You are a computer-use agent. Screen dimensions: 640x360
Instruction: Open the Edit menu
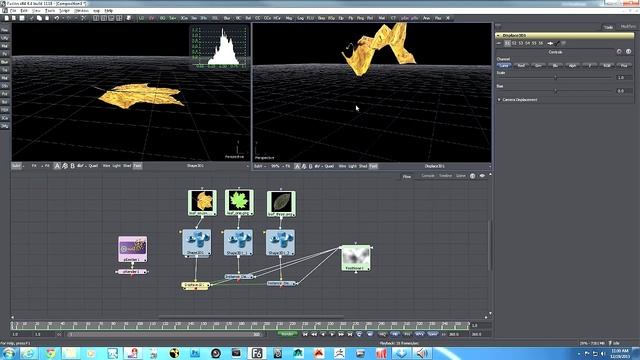coord(24,11)
